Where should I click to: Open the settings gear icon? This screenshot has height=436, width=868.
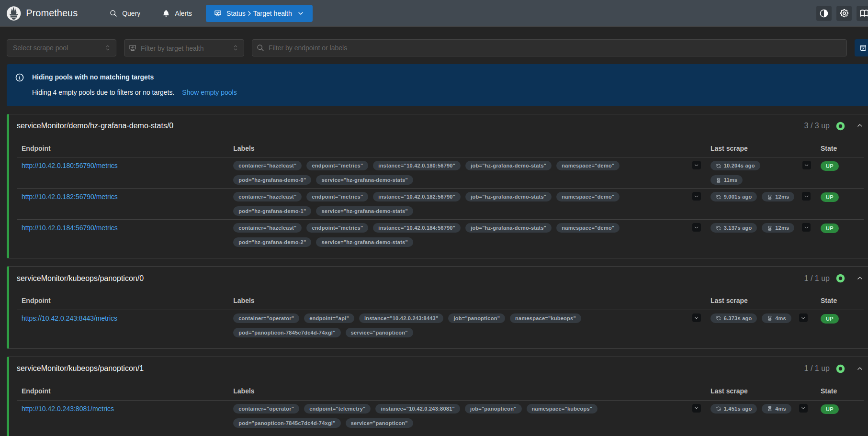click(845, 13)
